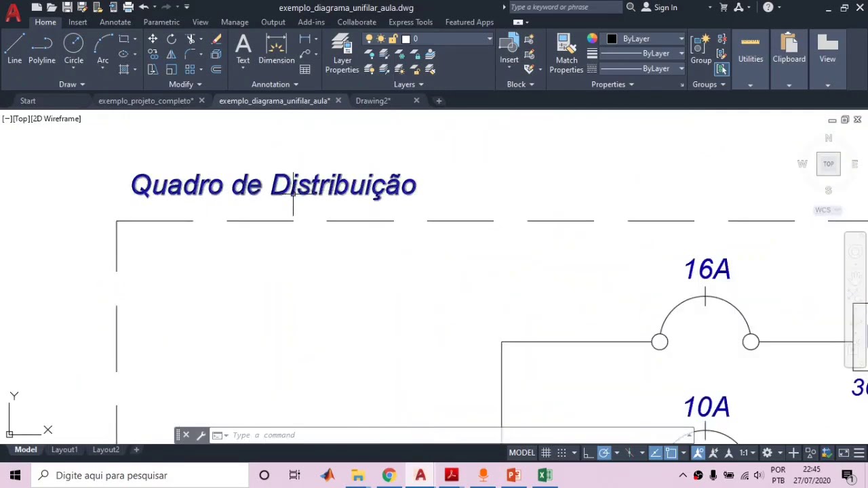Open the Insert ribbon tab

pyautogui.click(x=77, y=22)
